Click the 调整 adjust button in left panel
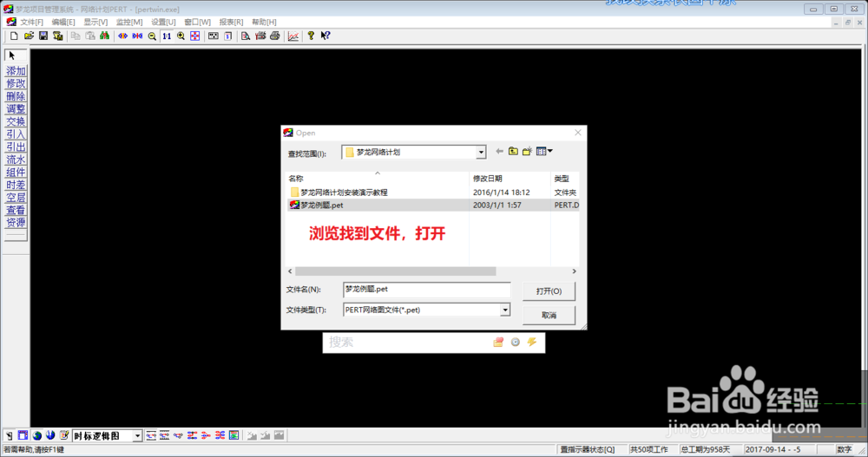Viewport: 868px width, 457px height. [x=16, y=109]
